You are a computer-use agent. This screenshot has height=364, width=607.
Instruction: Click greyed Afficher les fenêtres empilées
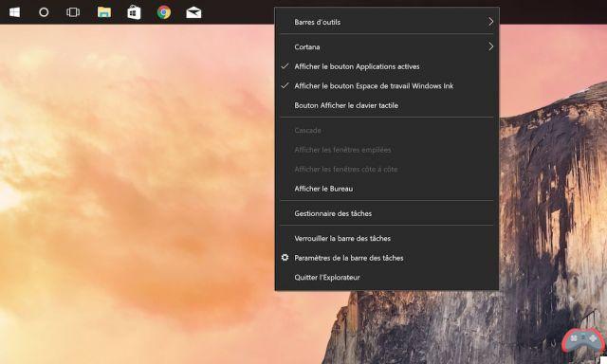point(387,150)
